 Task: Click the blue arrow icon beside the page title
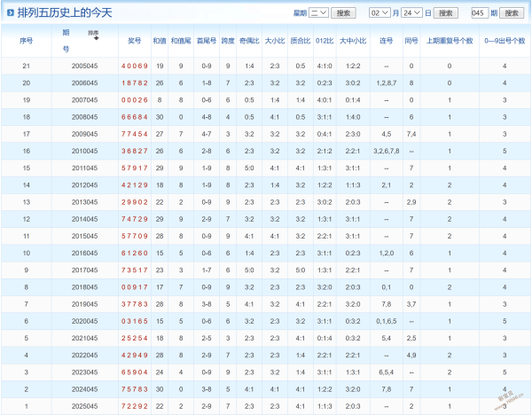(10, 13)
